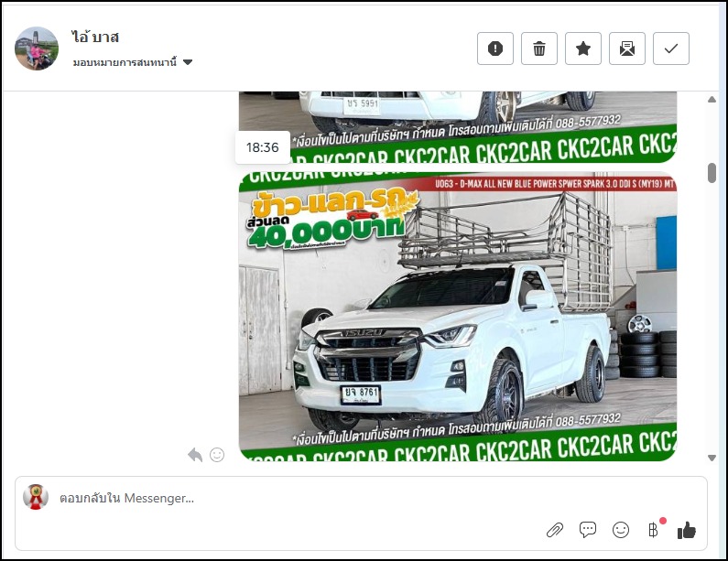The width and height of the screenshot is (728, 561).
Task: Open saved replies speech bubble icon
Action: (x=588, y=530)
